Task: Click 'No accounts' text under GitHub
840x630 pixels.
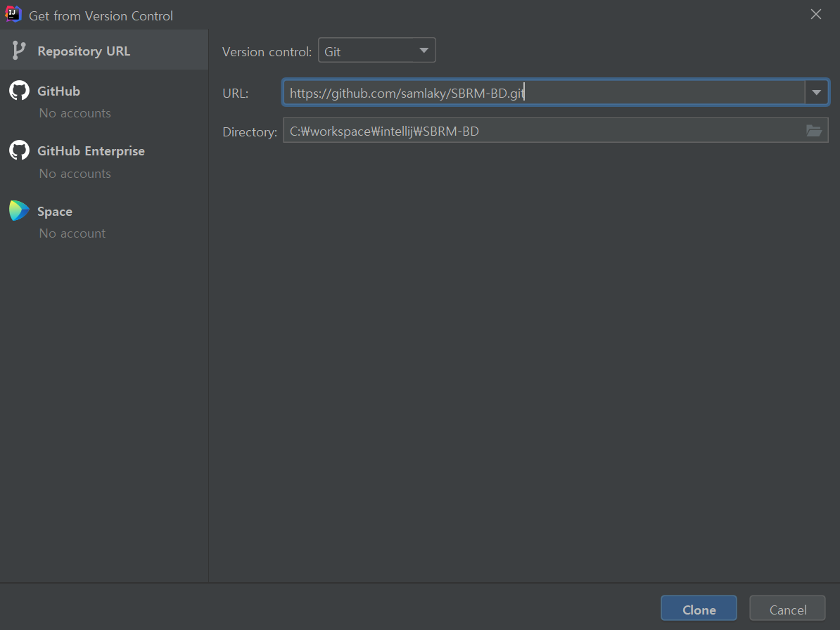Action: click(x=75, y=113)
